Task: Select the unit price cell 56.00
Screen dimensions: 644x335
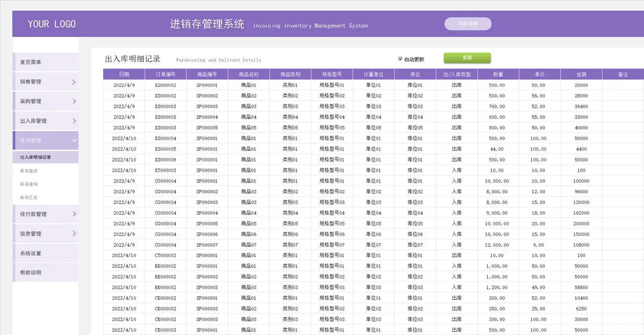Action: (540, 96)
